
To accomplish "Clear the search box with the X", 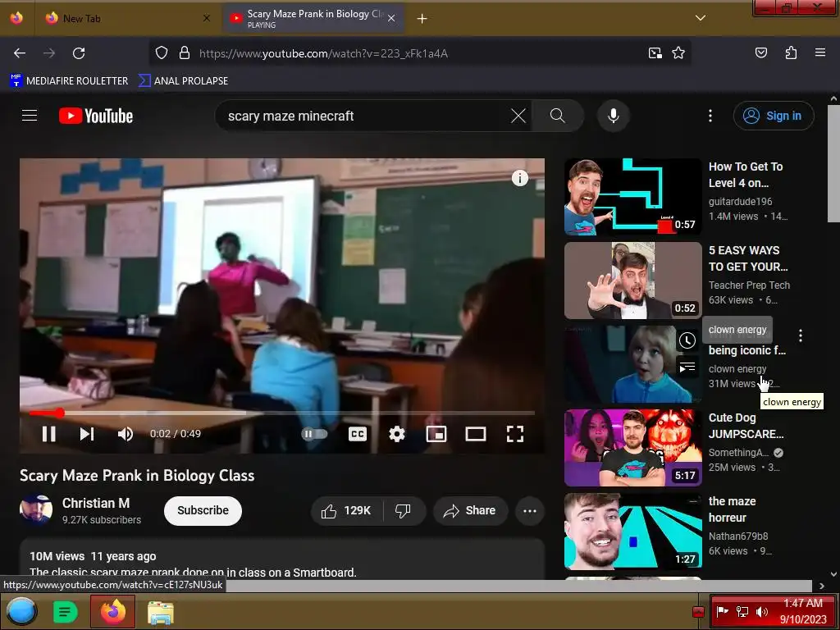I will 518,116.
